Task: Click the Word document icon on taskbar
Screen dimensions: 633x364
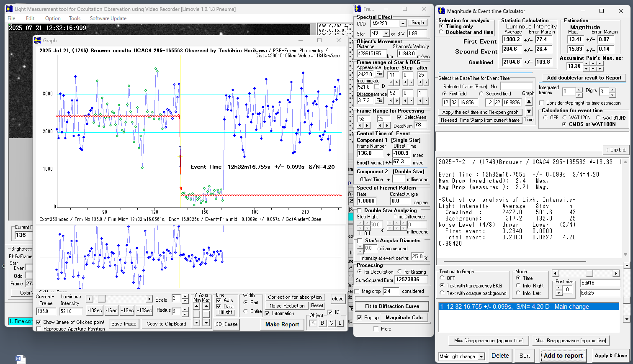Action: click(x=21, y=359)
